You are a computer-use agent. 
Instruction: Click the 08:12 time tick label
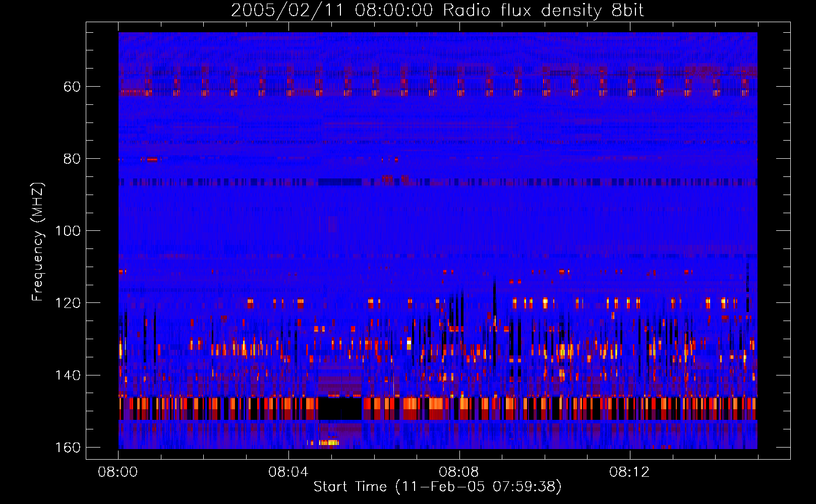(629, 472)
